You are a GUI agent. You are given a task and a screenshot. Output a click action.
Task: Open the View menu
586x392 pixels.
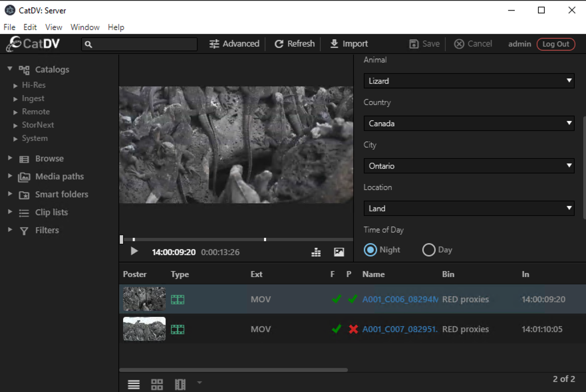[x=54, y=27]
